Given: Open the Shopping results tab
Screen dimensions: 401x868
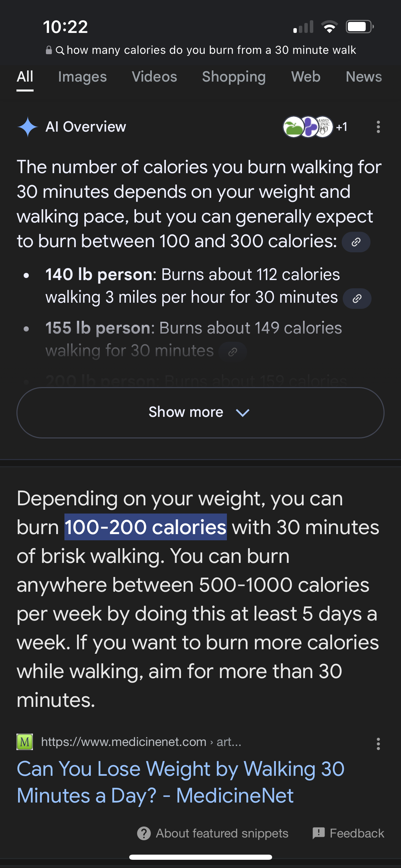Looking at the screenshot, I should pos(234,77).
